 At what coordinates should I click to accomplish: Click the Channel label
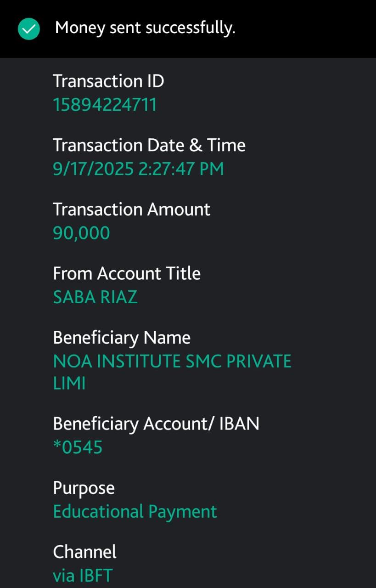tap(84, 552)
